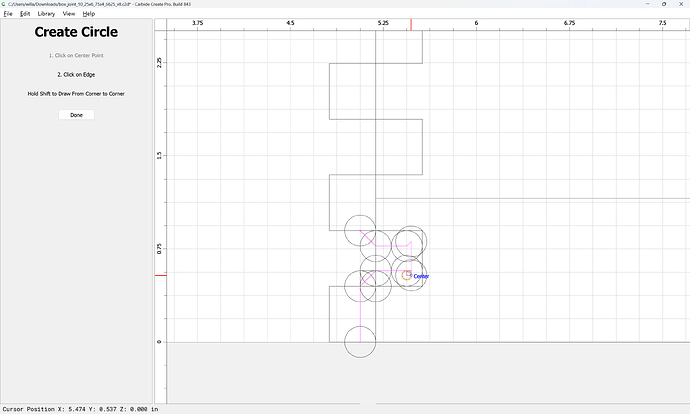Click the '2. Click on Edge' step
Screen dimensions: 690x414
point(76,75)
